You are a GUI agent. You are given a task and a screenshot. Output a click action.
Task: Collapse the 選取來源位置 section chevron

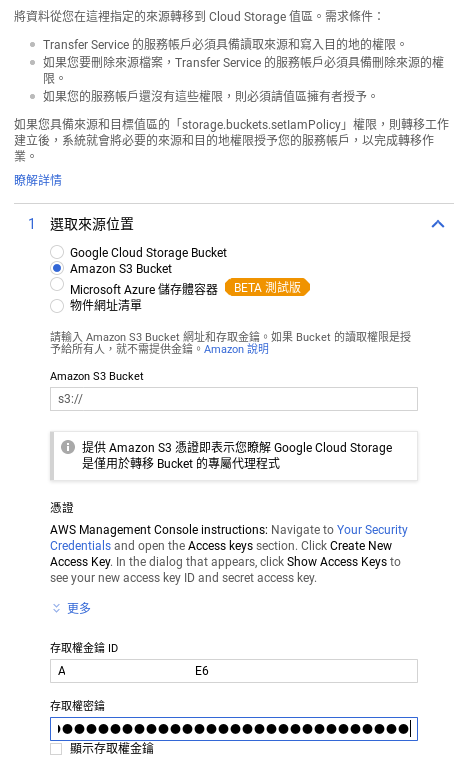click(x=438, y=224)
